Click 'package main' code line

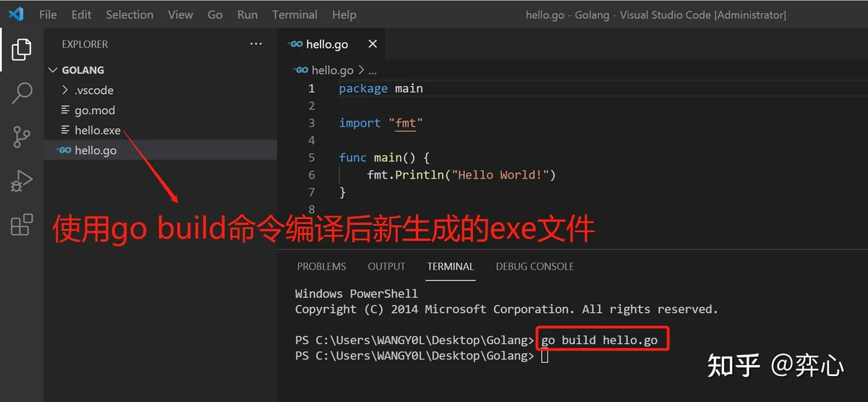point(380,88)
